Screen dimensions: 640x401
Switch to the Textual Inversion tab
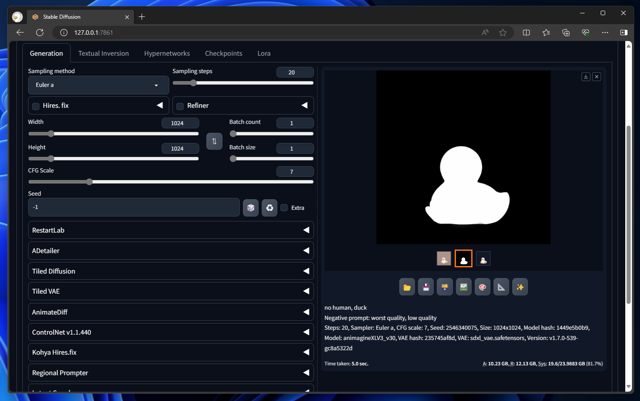point(103,54)
